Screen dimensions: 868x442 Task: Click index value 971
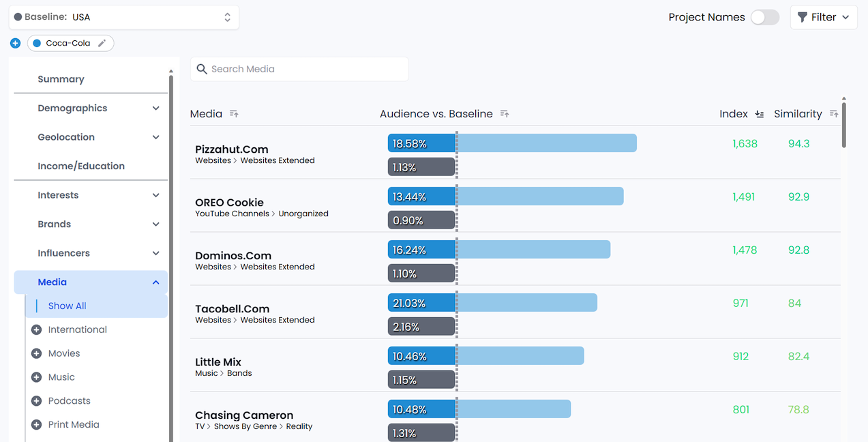pos(740,304)
